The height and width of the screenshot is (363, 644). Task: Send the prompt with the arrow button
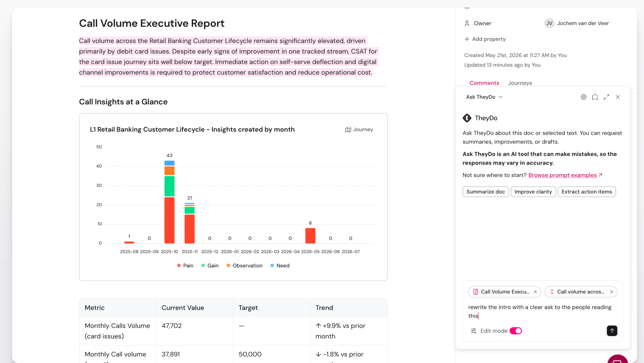[x=612, y=331]
